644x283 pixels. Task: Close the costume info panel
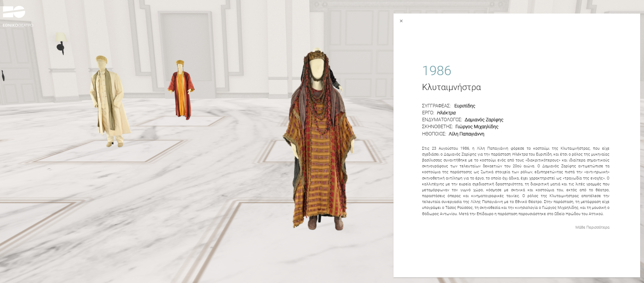point(401,21)
